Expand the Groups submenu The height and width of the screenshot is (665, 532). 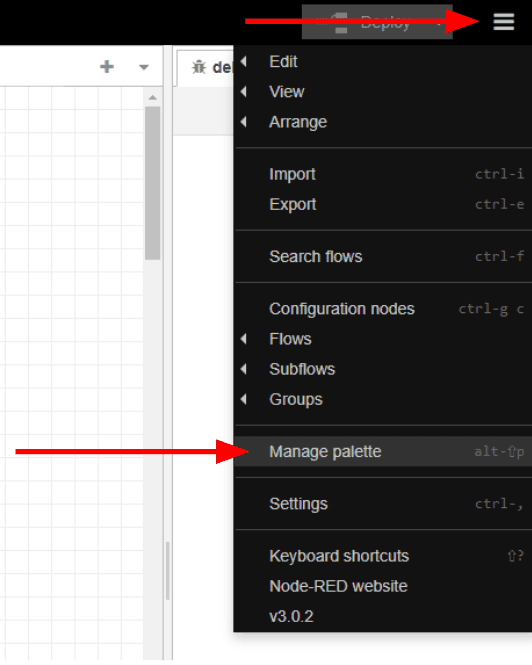pos(383,399)
